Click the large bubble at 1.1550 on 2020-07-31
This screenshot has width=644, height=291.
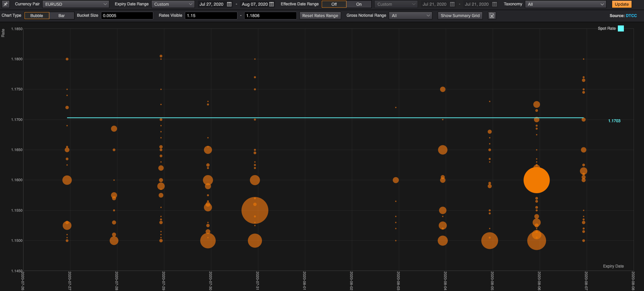(x=255, y=210)
